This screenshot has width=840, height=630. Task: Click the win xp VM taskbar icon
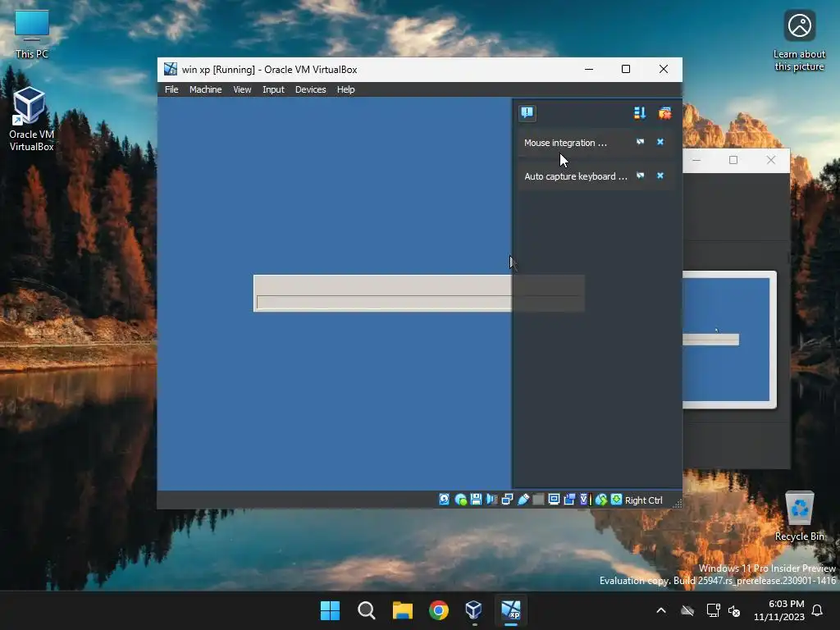click(x=511, y=610)
